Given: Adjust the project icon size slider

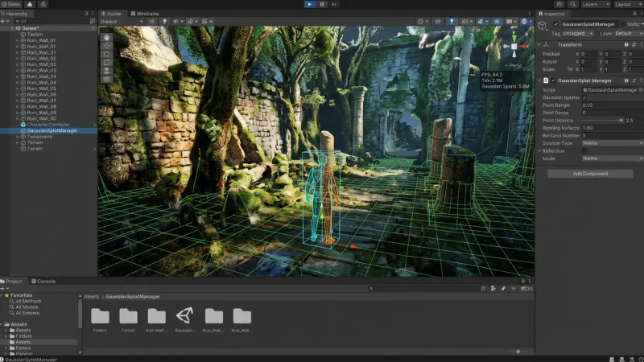Looking at the screenshot, I should click(x=518, y=352).
